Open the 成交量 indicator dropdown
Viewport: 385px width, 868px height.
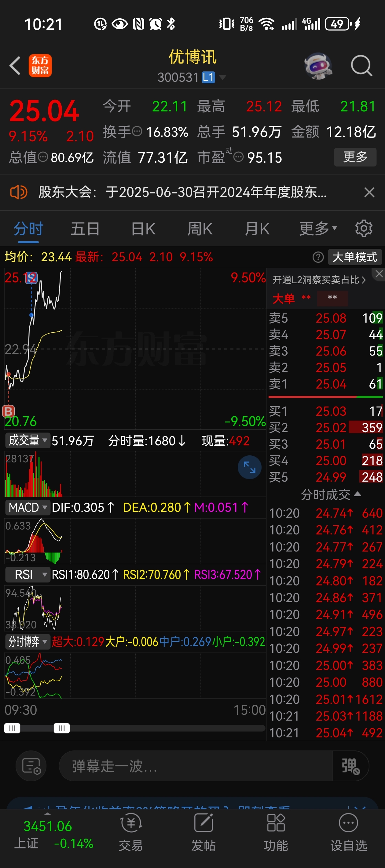click(28, 440)
